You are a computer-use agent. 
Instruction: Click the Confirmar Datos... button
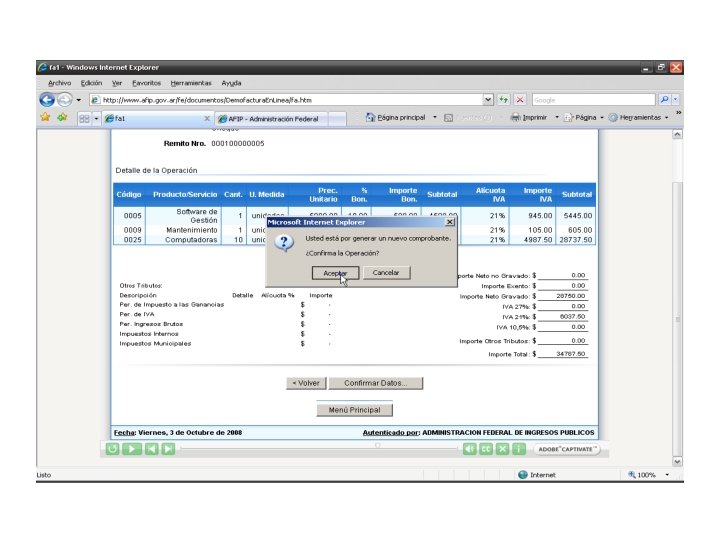click(376, 383)
